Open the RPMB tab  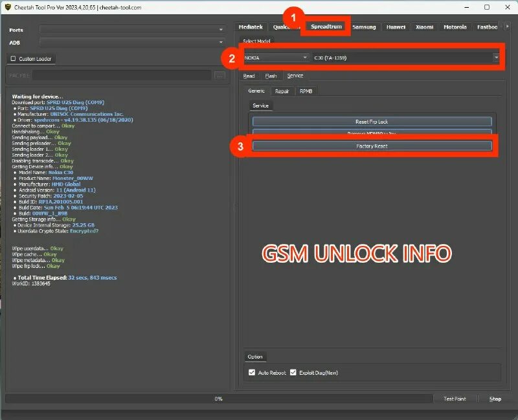coord(306,91)
